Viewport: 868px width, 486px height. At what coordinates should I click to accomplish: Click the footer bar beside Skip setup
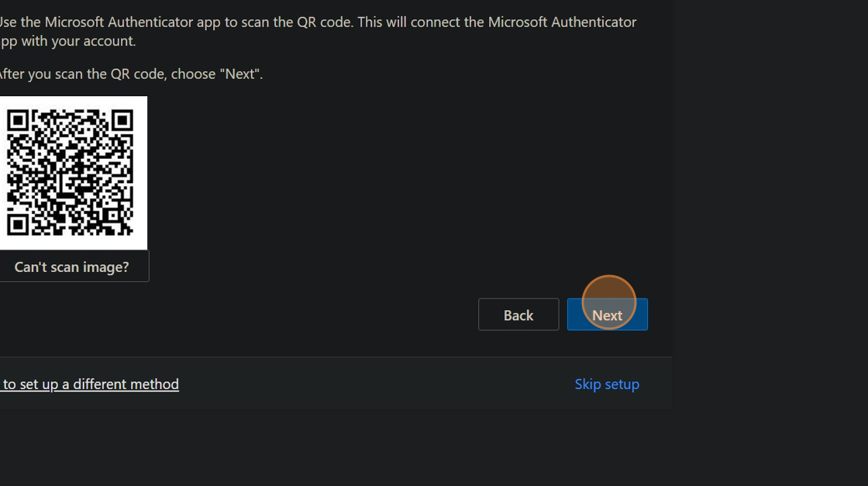[x=387, y=384]
